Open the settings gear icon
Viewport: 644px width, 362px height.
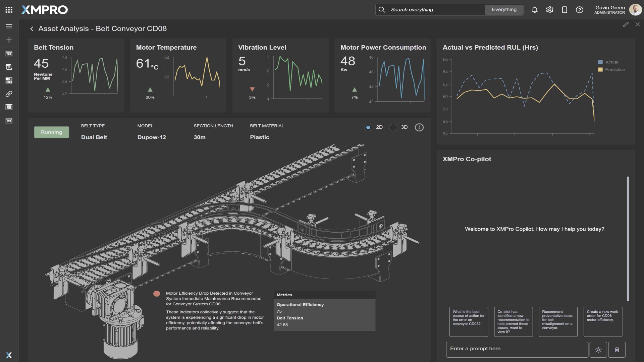coord(549,10)
